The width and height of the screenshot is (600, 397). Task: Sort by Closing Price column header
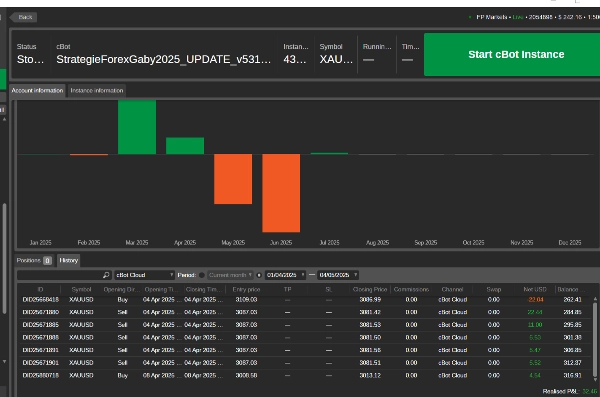(x=370, y=289)
